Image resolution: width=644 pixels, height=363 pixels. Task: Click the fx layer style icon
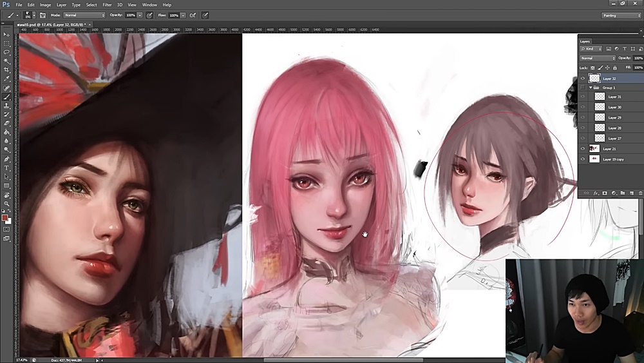tap(596, 193)
